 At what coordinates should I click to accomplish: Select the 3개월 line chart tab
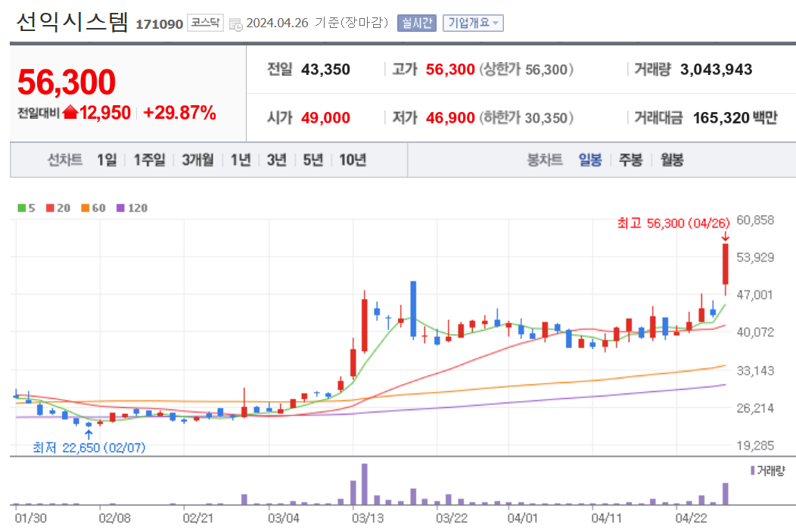tap(197, 160)
